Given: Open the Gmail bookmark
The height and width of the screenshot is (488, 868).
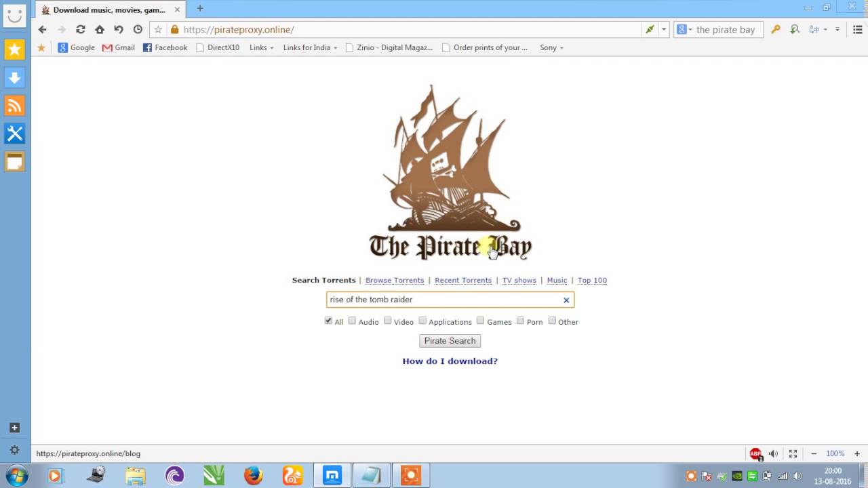Looking at the screenshot, I should [x=119, y=47].
